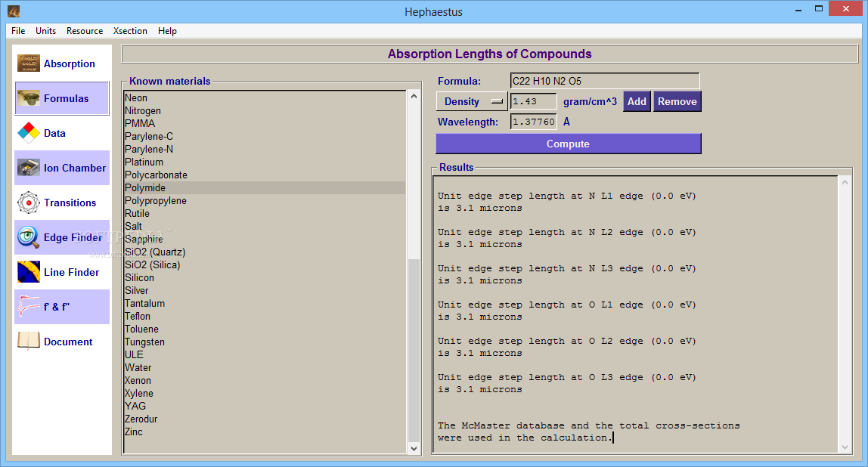868x467 pixels.
Task: Open the Help menu
Action: [167, 31]
